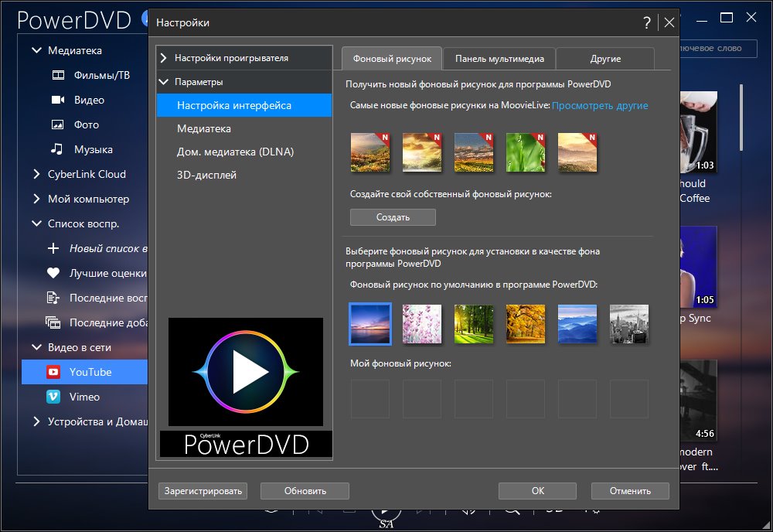Collapse the Медиатека section in sidebar
The image size is (773, 532).
click(x=36, y=50)
